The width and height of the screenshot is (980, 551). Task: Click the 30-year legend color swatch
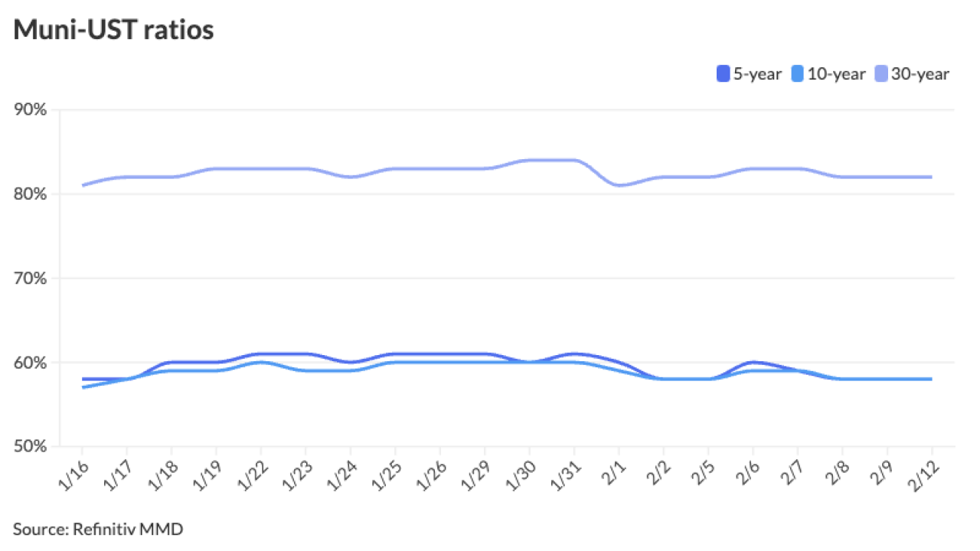881,74
